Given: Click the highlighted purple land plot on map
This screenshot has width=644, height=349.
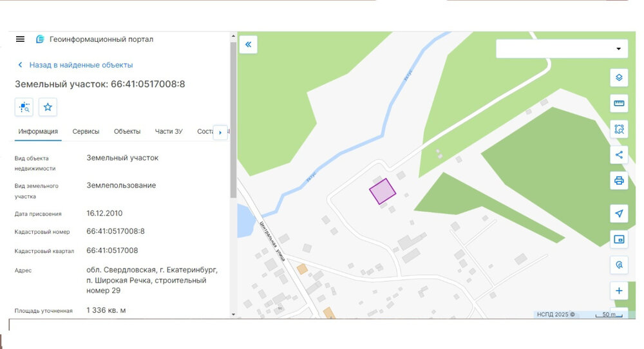Looking at the screenshot, I should click(382, 192).
